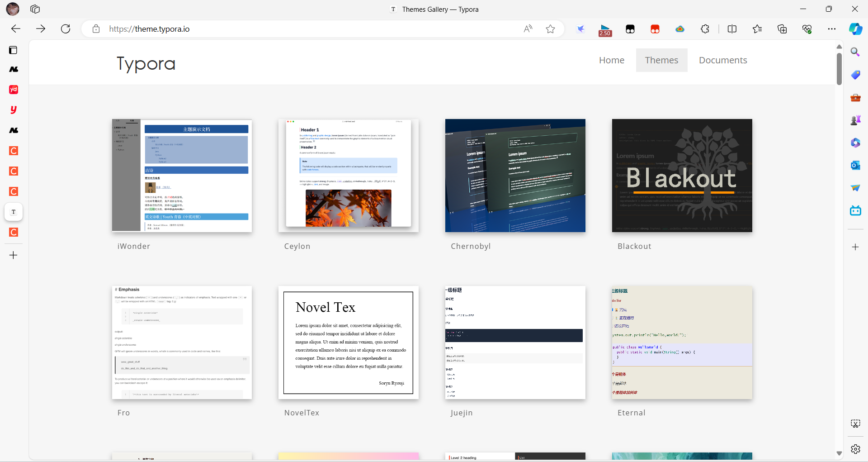Screen dimensions: 868x462
Task: Open the Home nav item
Action: click(x=612, y=60)
